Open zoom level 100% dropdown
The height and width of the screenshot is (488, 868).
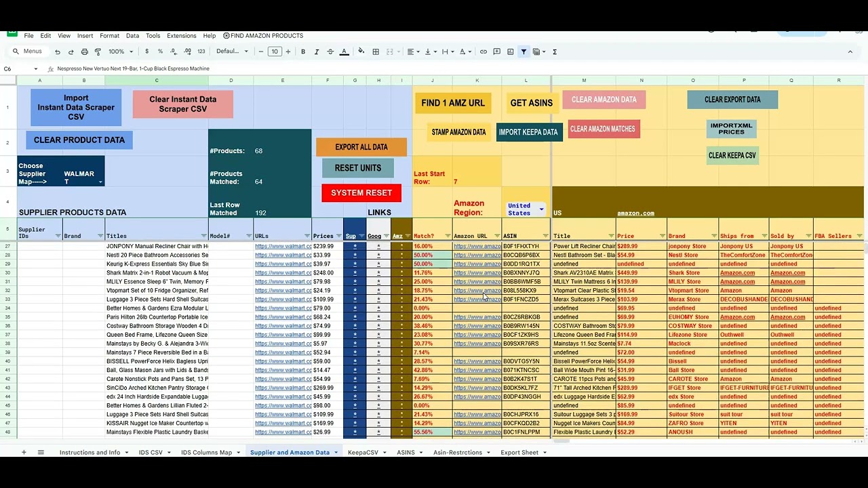(121, 52)
